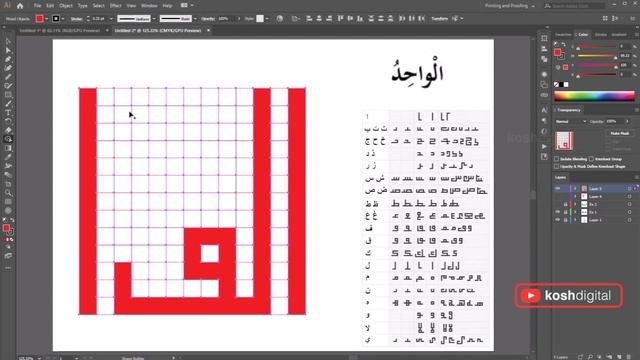This screenshot has height=360, width=640.
Task: Open the Object menu
Action: (66, 6)
